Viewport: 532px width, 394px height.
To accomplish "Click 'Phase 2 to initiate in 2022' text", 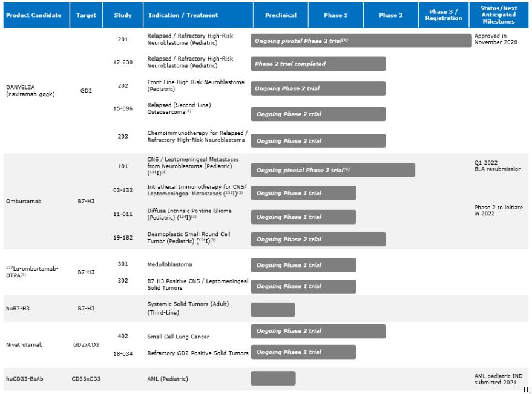I will (499, 211).
